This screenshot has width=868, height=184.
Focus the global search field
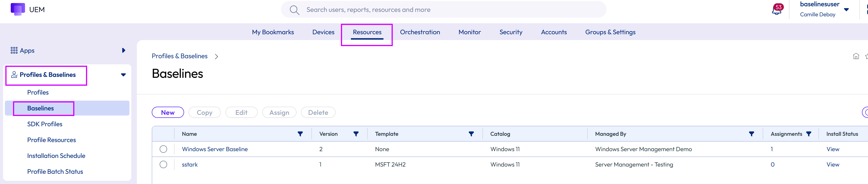(443, 10)
